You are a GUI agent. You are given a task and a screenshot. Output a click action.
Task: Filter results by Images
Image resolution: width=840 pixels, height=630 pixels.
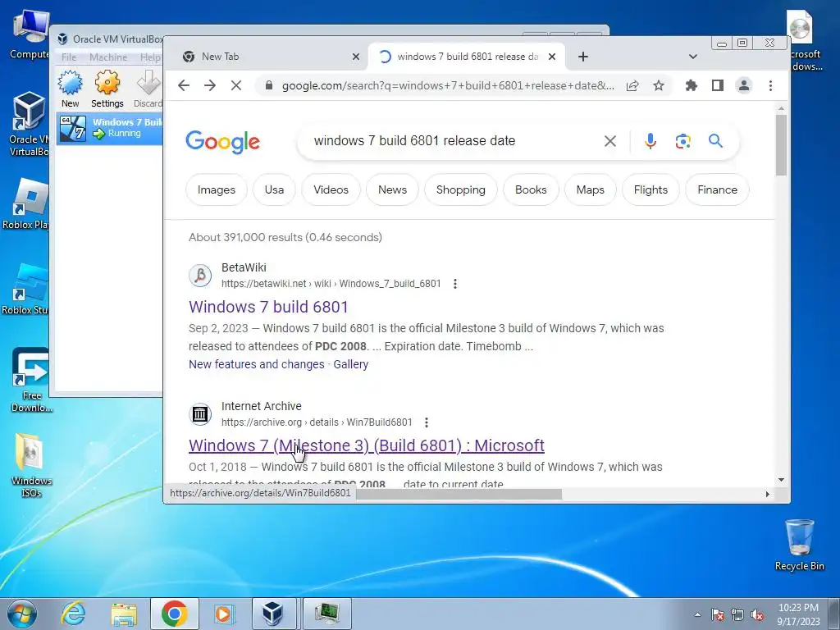pyautogui.click(x=217, y=189)
